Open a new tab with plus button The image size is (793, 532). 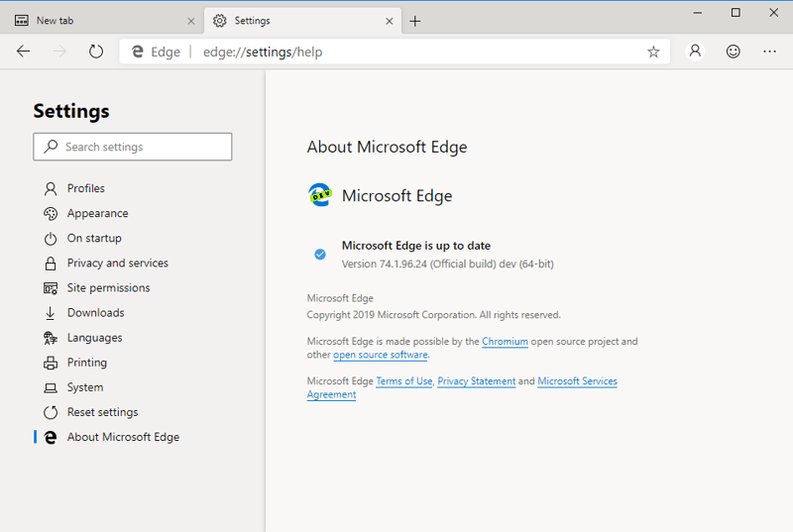click(414, 21)
